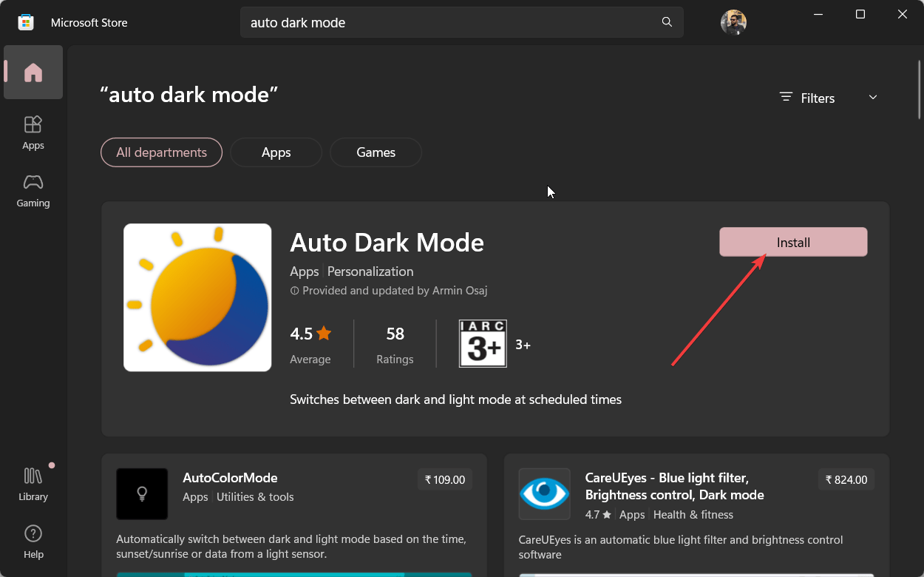Image resolution: width=924 pixels, height=577 pixels.
Task: Click the "auto dark mode" results heading
Action: coord(189,95)
